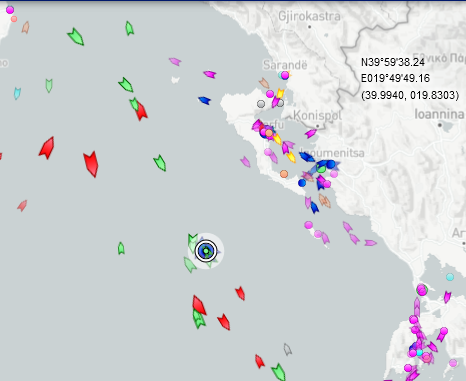Select the big green ship in upper left
The width and height of the screenshot is (466, 381).
pyautogui.click(x=76, y=37)
